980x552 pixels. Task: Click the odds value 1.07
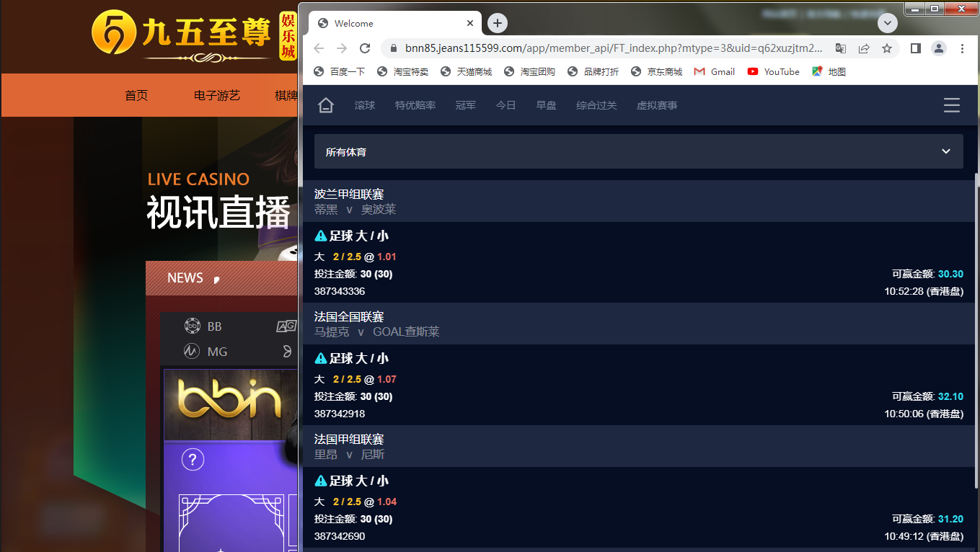(387, 379)
